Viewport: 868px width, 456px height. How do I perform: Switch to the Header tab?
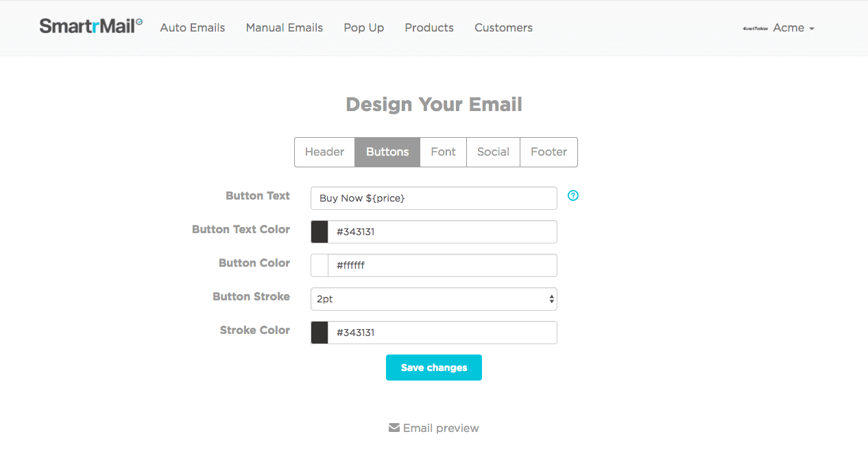tap(324, 152)
